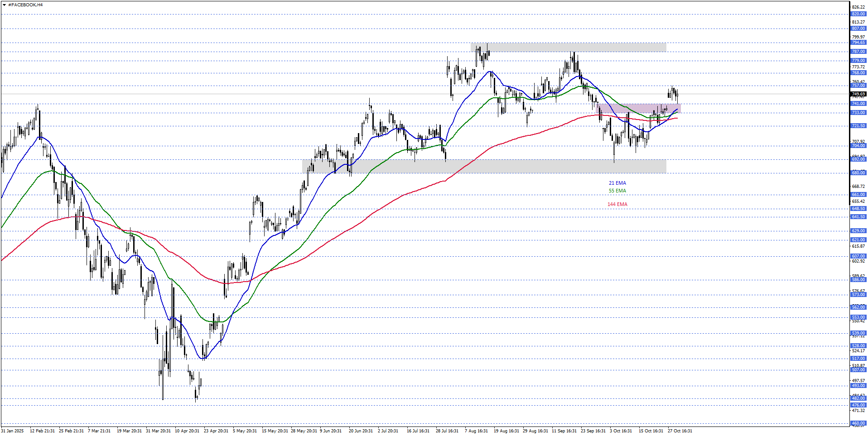The image size is (868, 436).
Task: Click the 460.00 price level label
Action: [858, 424]
